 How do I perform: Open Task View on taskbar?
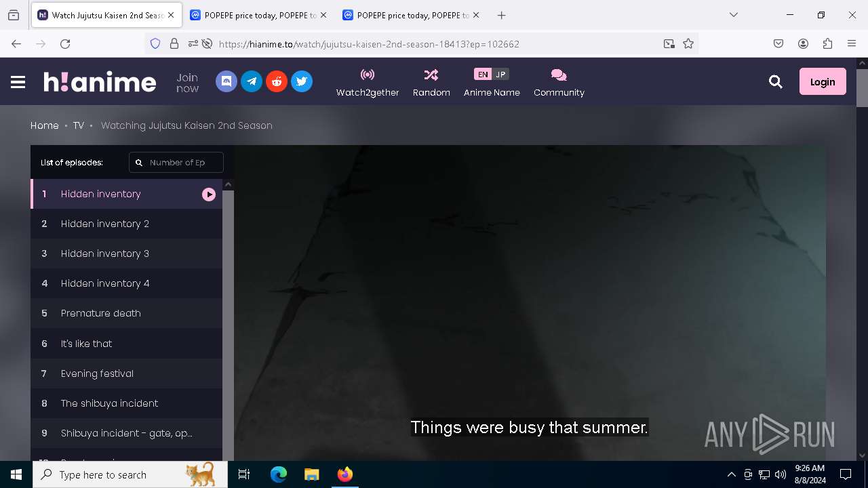pyautogui.click(x=244, y=474)
